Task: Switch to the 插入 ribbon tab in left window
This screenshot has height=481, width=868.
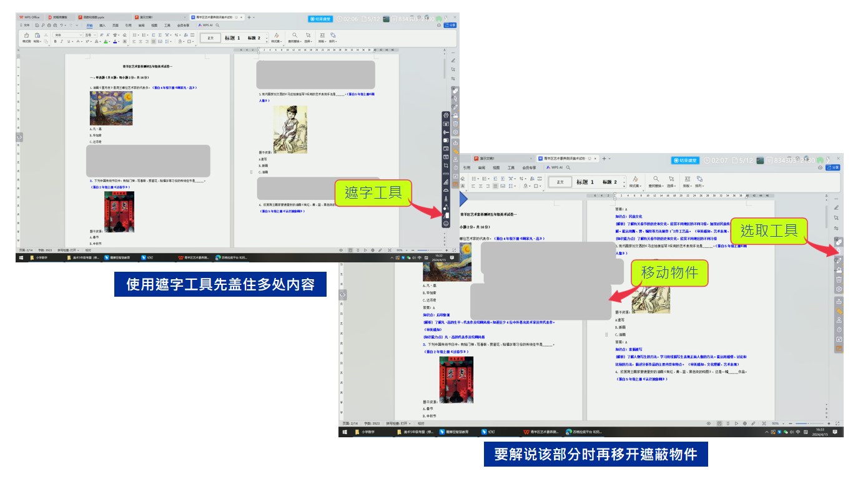Action: point(102,26)
